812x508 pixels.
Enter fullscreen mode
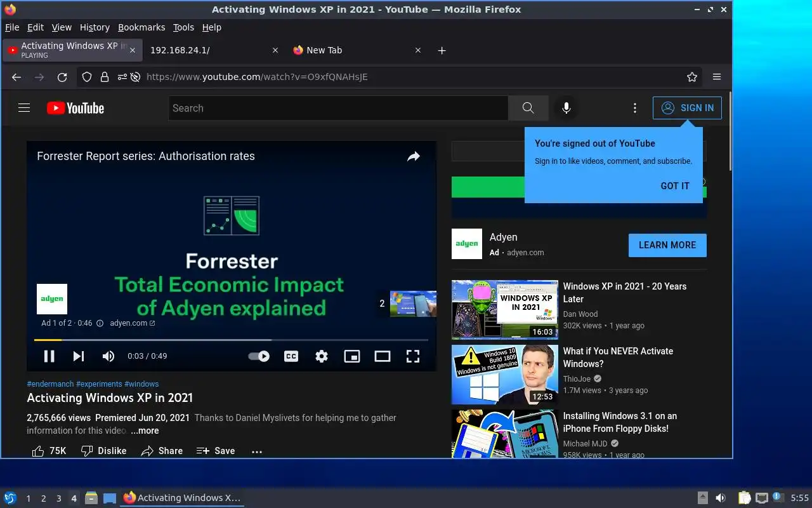coord(413,356)
